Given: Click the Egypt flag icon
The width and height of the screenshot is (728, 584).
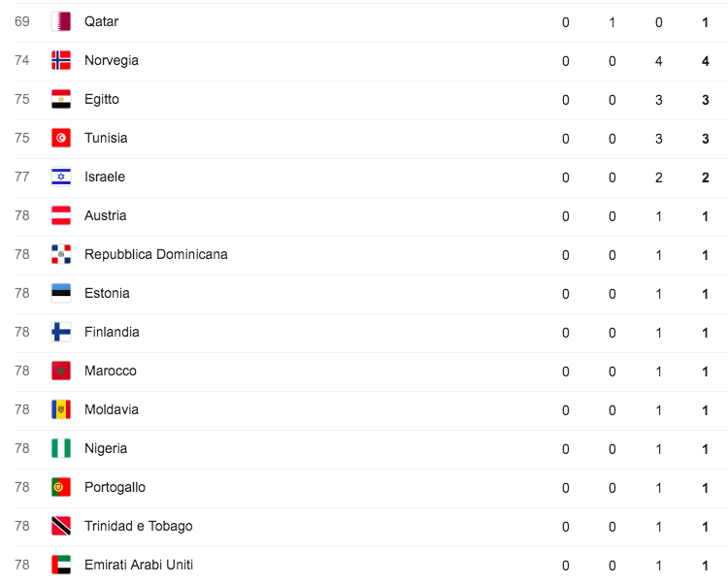Looking at the screenshot, I should point(61,99).
